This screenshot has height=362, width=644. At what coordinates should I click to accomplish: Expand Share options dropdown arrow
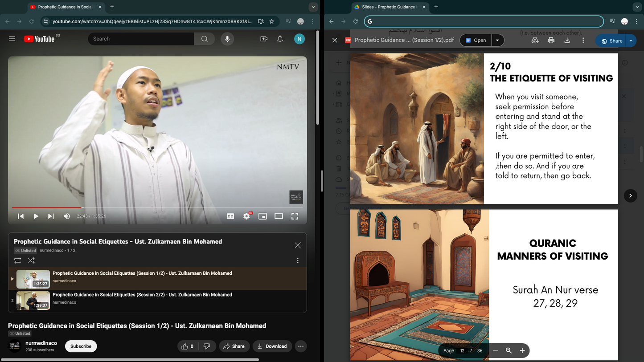[631, 41]
